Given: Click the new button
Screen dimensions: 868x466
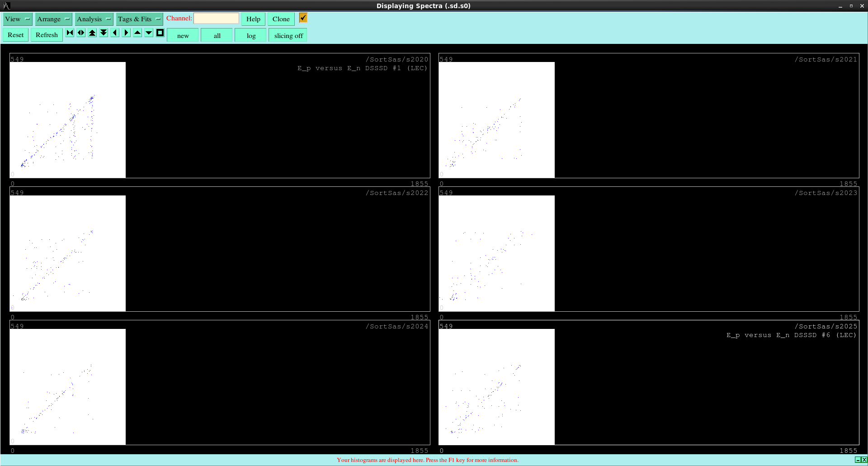Looking at the screenshot, I should [x=183, y=35].
